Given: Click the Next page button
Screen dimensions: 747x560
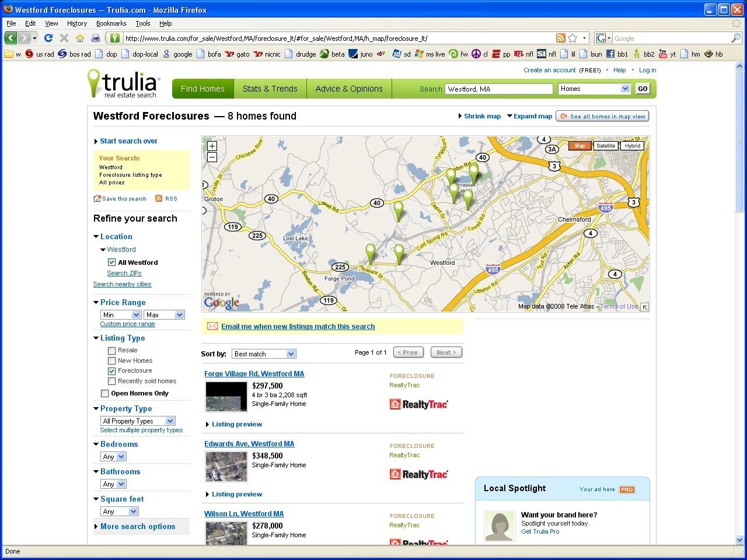Looking at the screenshot, I should (x=446, y=352).
